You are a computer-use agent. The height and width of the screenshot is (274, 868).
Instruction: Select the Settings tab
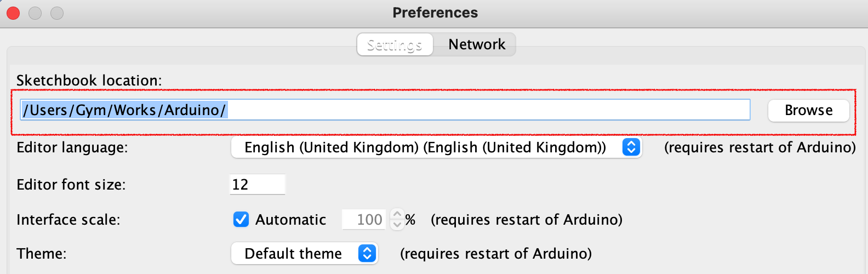pyautogui.click(x=395, y=44)
